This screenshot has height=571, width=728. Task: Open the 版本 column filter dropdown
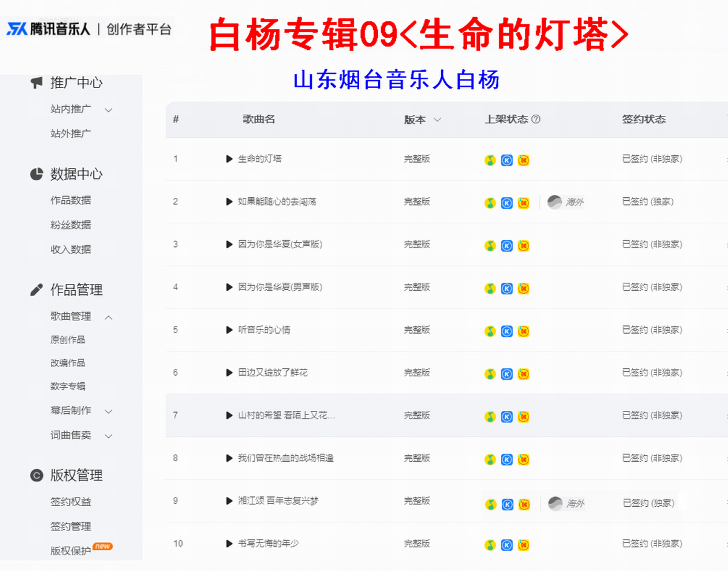click(x=437, y=120)
